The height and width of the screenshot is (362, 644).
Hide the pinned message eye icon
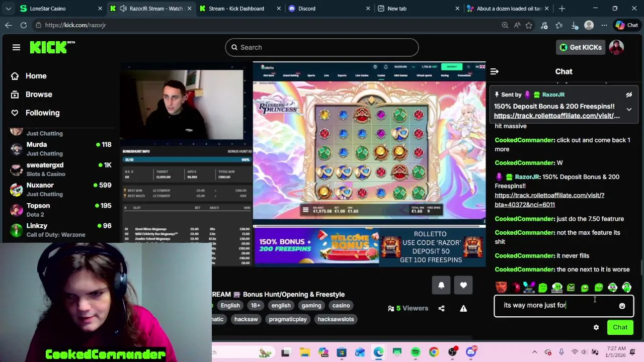coord(629,95)
